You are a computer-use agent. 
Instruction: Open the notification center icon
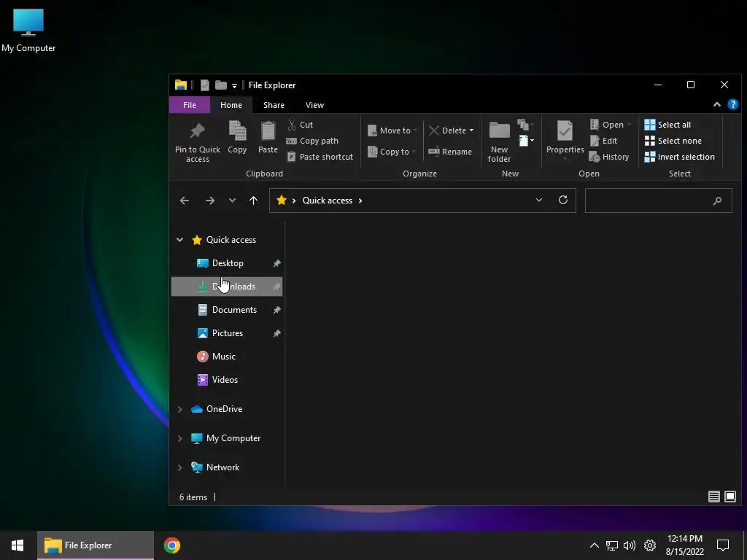[723, 545]
